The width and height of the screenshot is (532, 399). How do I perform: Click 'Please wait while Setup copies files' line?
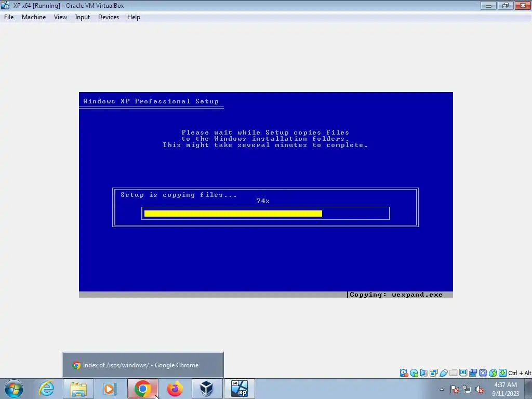(x=265, y=132)
